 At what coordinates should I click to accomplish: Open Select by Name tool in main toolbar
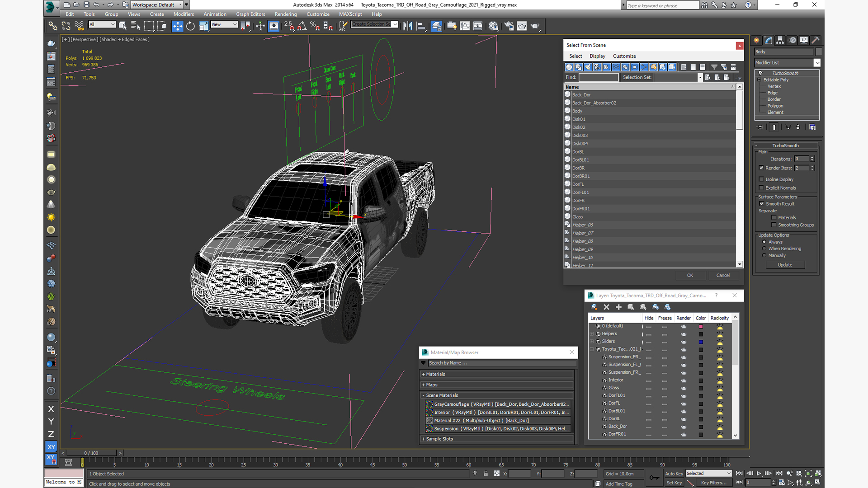(x=135, y=26)
